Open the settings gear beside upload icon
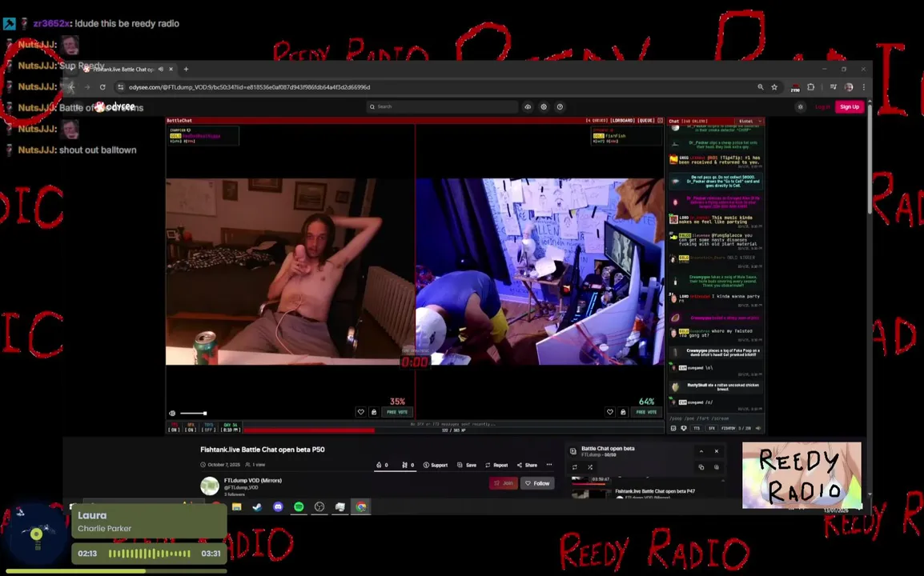This screenshot has width=924, height=576. click(x=544, y=106)
